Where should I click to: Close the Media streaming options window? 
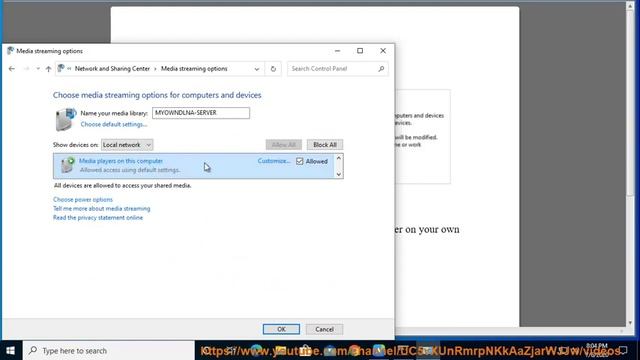click(x=383, y=51)
